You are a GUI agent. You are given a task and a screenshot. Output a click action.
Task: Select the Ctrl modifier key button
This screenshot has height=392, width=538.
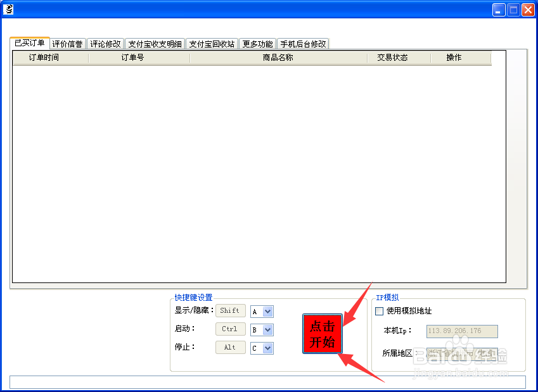(x=230, y=329)
